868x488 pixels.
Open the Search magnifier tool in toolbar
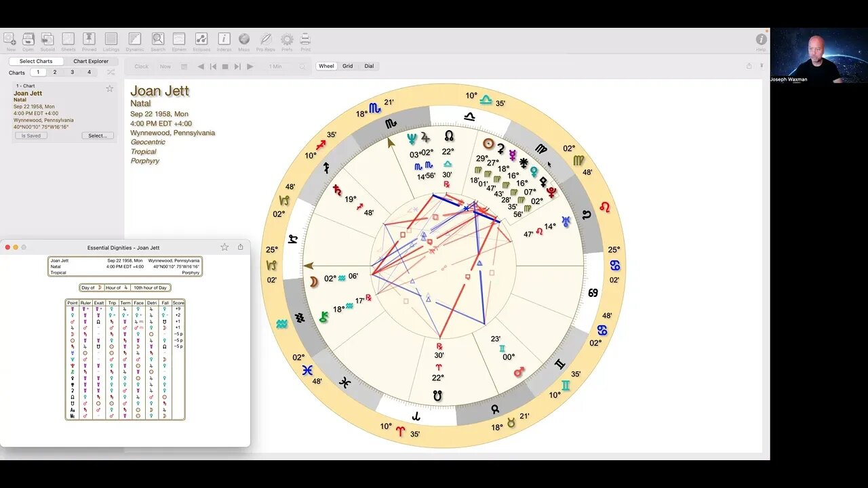click(158, 40)
